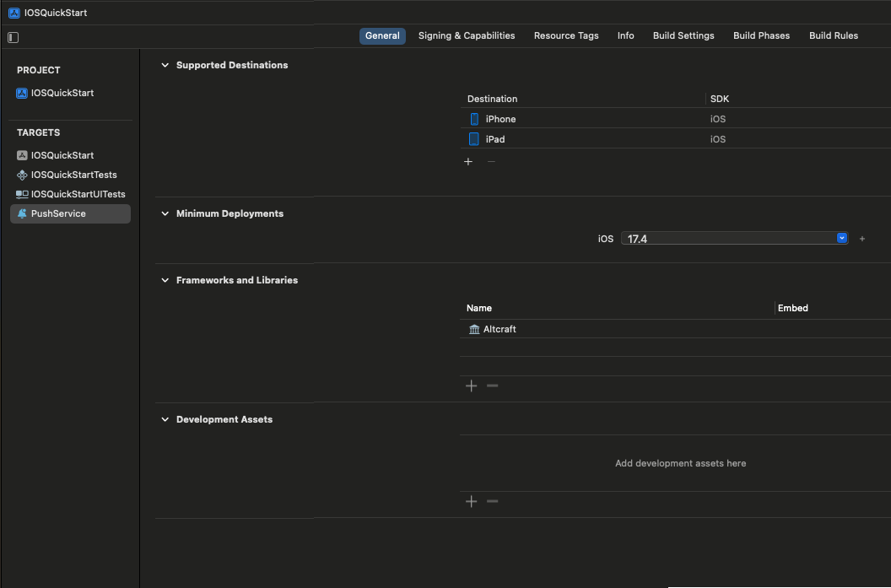Open the Signing & Capabilities tab
The width and height of the screenshot is (891, 588).
click(466, 35)
